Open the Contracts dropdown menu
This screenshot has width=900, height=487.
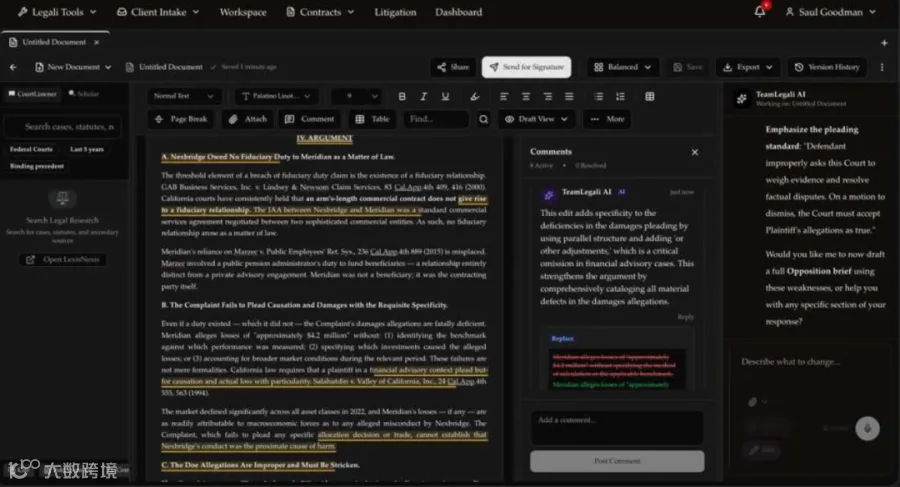[x=320, y=11]
